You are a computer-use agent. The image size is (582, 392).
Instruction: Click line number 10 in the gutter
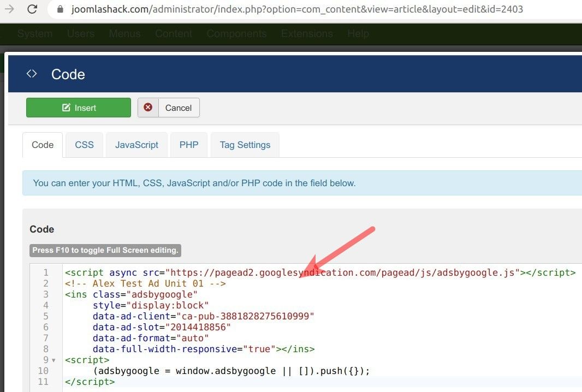pyautogui.click(x=43, y=371)
